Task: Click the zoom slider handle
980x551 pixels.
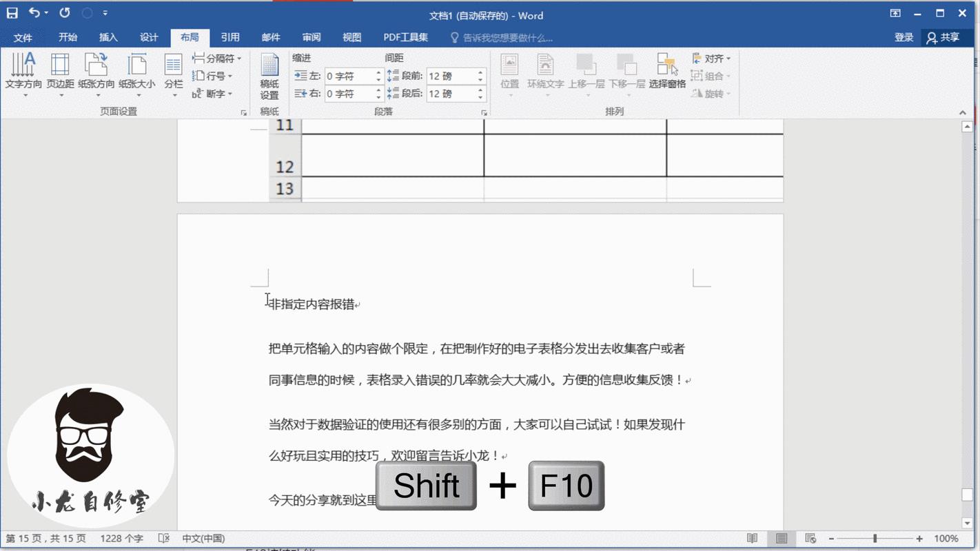Action: pyautogui.click(x=875, y=539)
